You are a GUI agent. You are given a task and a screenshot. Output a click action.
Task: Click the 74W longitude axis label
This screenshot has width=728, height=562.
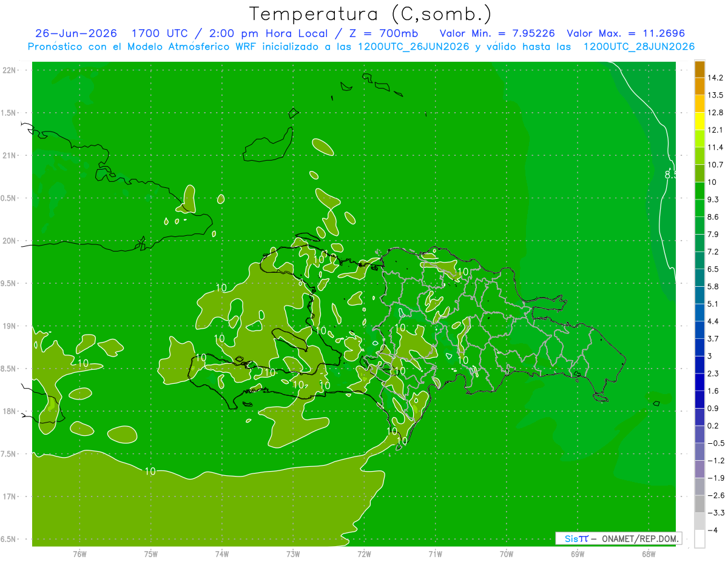pos(222,554)
